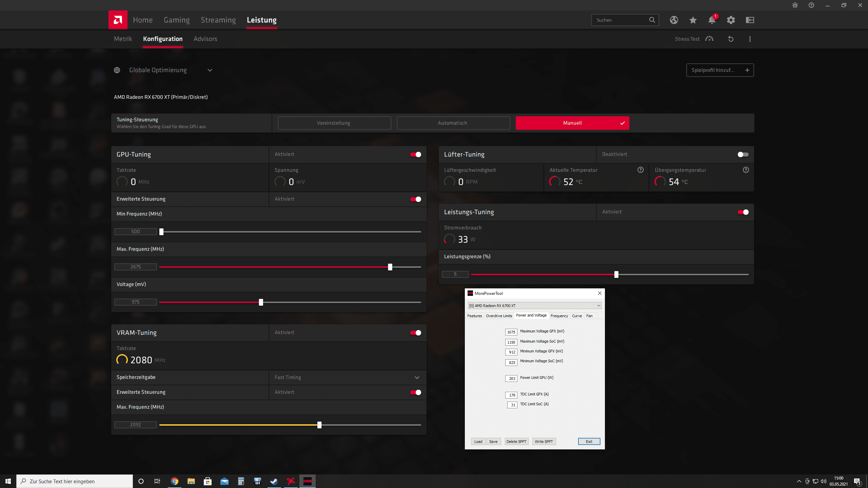Click the AMD logo home icon
Screen dimensions: 868x488
tap(118, 20)
